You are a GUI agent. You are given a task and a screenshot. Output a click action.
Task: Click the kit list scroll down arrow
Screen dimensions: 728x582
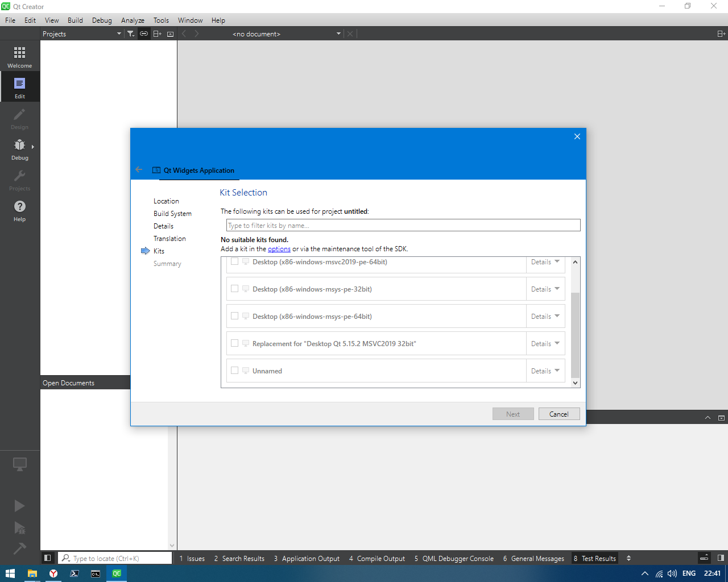pyautogui.click(x=575, y=383)
